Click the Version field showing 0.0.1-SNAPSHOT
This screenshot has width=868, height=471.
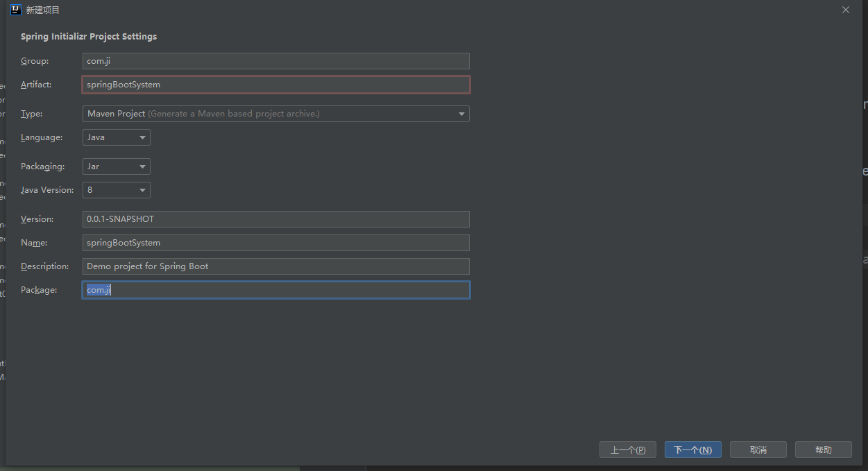(275, 219)
